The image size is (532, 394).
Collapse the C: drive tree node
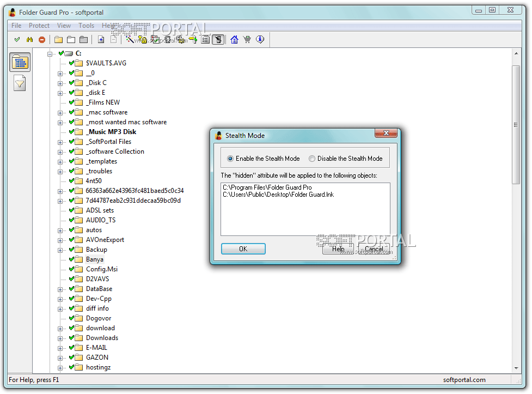coord(50,53)
